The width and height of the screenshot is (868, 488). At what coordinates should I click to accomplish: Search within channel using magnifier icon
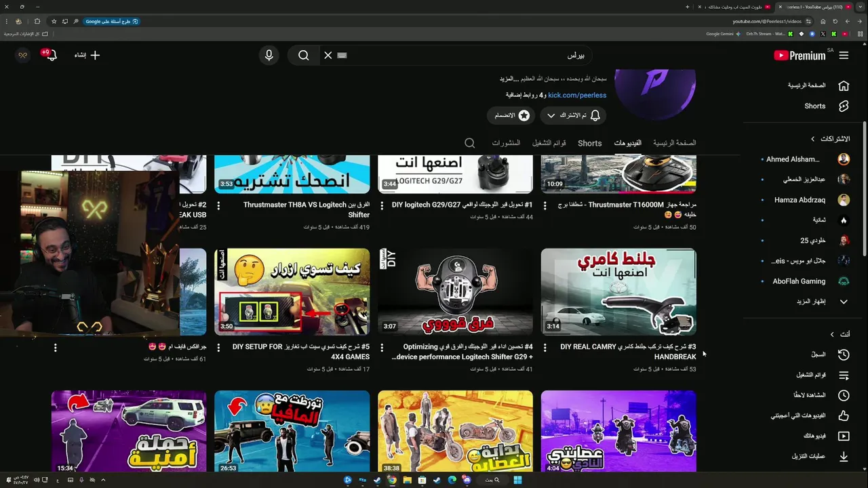coord(469,143)
